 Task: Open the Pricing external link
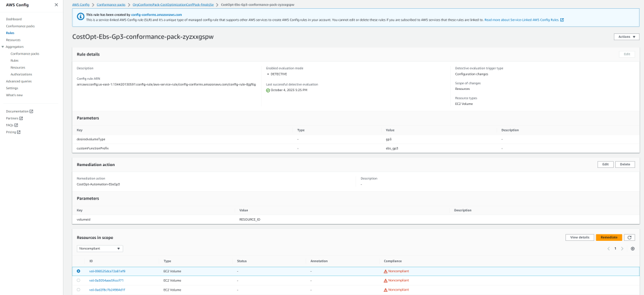point(13,132)
